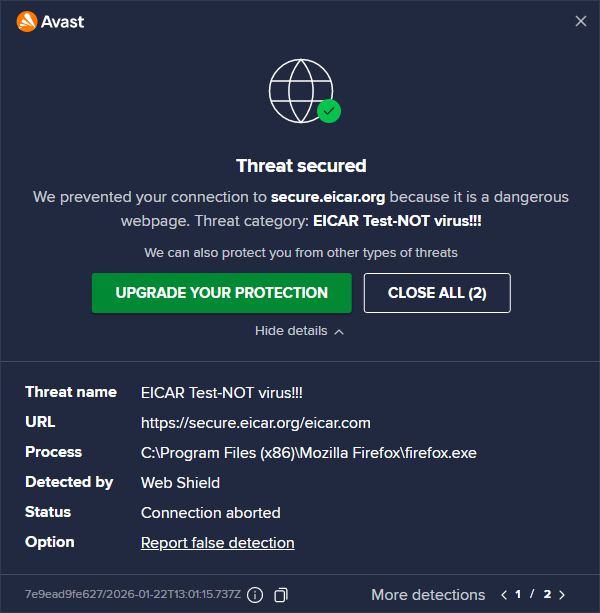This screenshot has height=613, width=600.
Task: Click the detection ID timestamp text
Action: pos(131,595)
